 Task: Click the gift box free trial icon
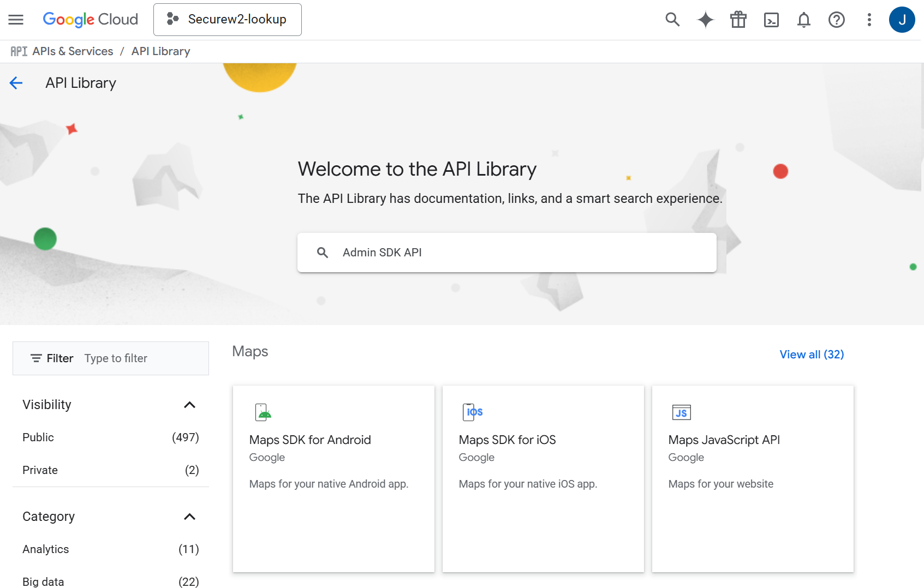coord(738,20)
